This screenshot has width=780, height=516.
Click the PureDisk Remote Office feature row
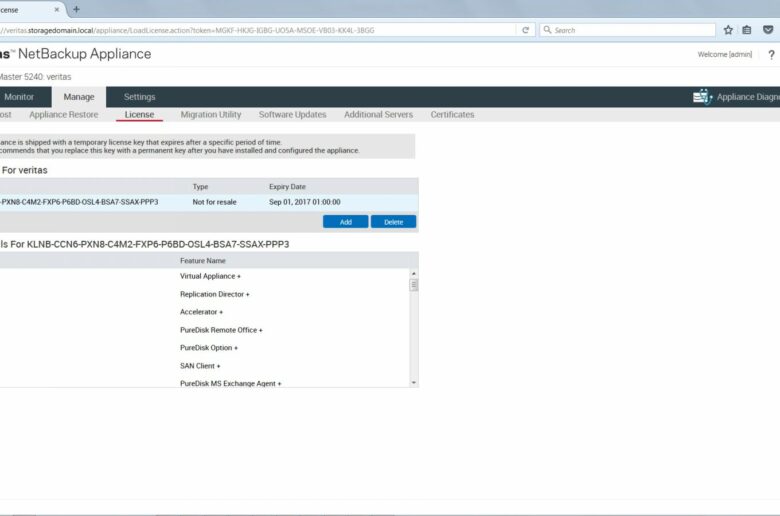[x=221, y=330]
